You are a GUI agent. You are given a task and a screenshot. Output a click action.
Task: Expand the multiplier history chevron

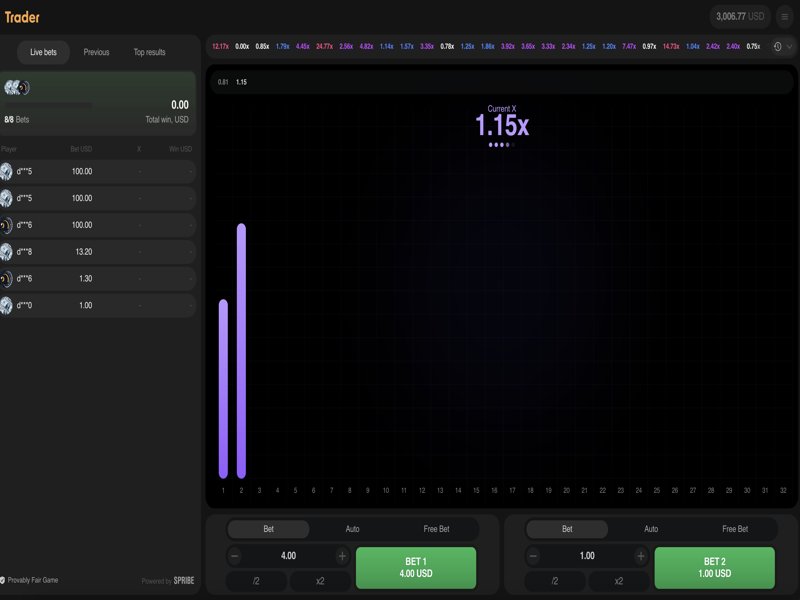pos(789,46)
